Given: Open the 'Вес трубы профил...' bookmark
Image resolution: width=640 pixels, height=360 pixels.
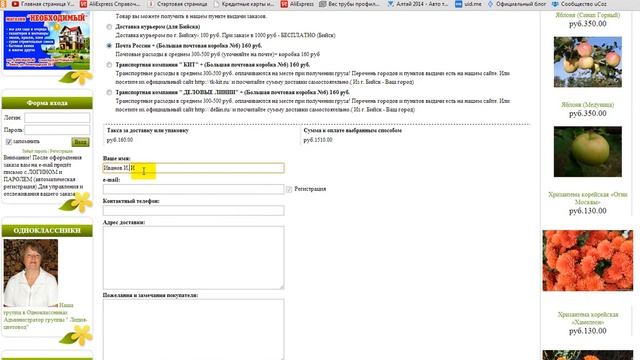Looking at the screenshot, I should (349, 4).
